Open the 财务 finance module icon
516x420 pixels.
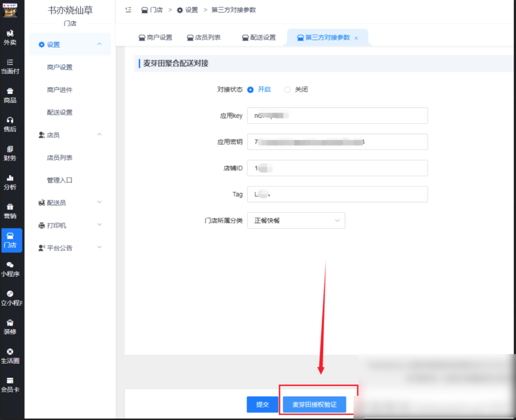(11, 153)
